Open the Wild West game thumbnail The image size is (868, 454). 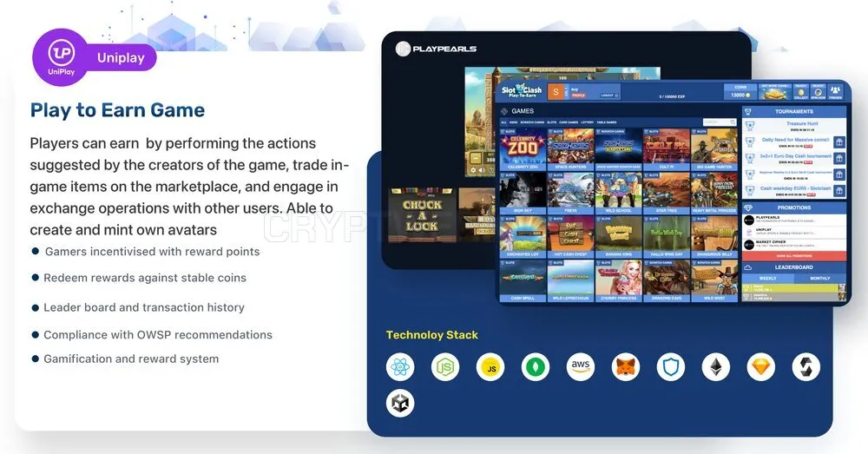click(x=714, y=280)
